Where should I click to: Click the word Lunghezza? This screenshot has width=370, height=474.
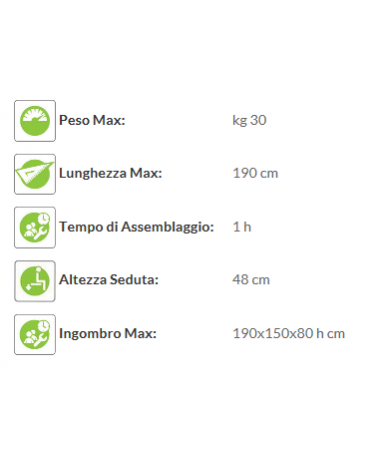[93, 174]
